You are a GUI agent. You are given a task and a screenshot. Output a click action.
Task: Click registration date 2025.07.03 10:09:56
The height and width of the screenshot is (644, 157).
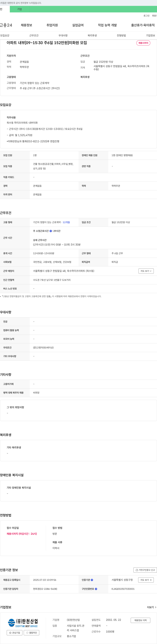45,580
